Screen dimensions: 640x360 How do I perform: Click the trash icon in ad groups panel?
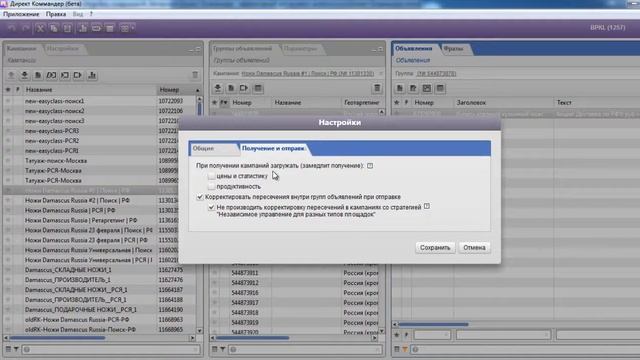tap(377, 88)
